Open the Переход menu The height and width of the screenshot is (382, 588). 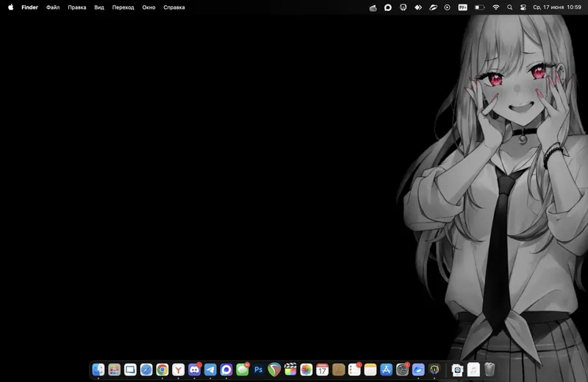123,7
